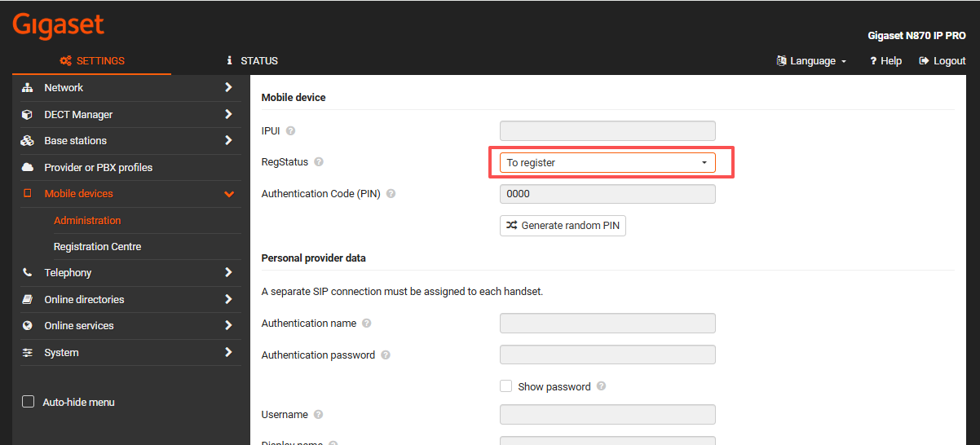This screenshot has width=980, height=445.
Task: Click the System sliders icon
Action: coord(28,353)
